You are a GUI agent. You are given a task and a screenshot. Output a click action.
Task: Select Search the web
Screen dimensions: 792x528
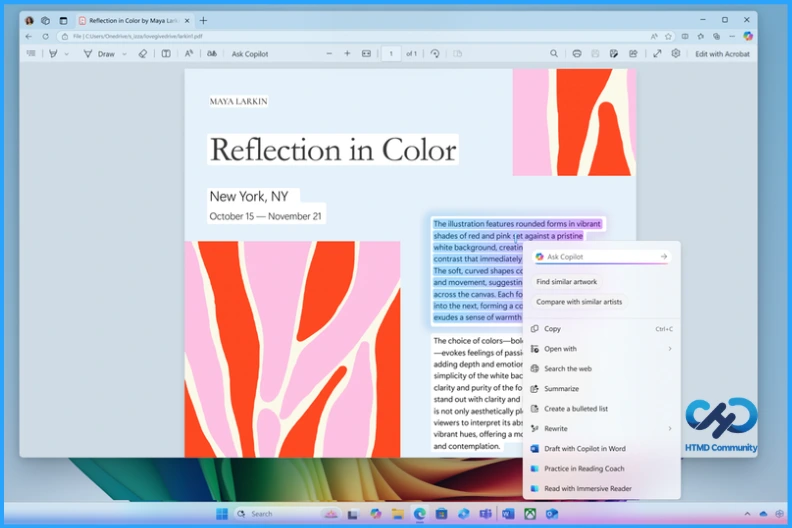pyautogui.click(x=602, y=369)
